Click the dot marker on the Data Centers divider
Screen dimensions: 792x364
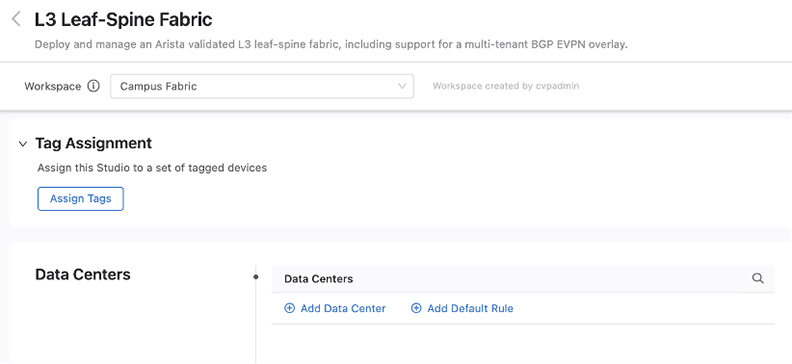tap(256, 277)
